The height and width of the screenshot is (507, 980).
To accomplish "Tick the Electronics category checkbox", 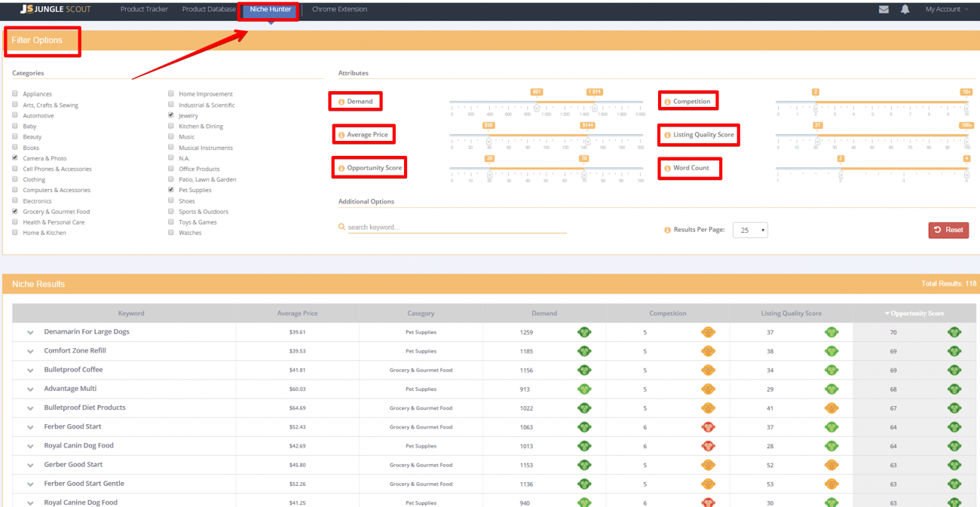I will pyautogui.click(x=15, y=201).
